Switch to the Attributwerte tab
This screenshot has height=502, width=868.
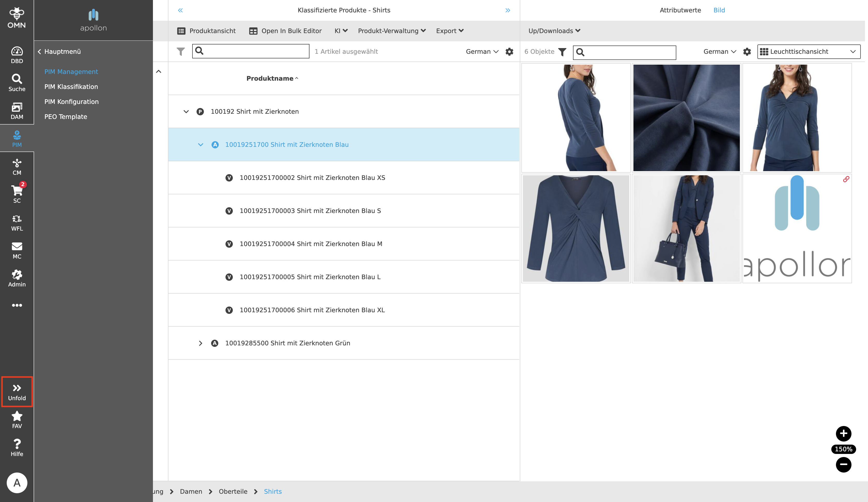(680, 10)
